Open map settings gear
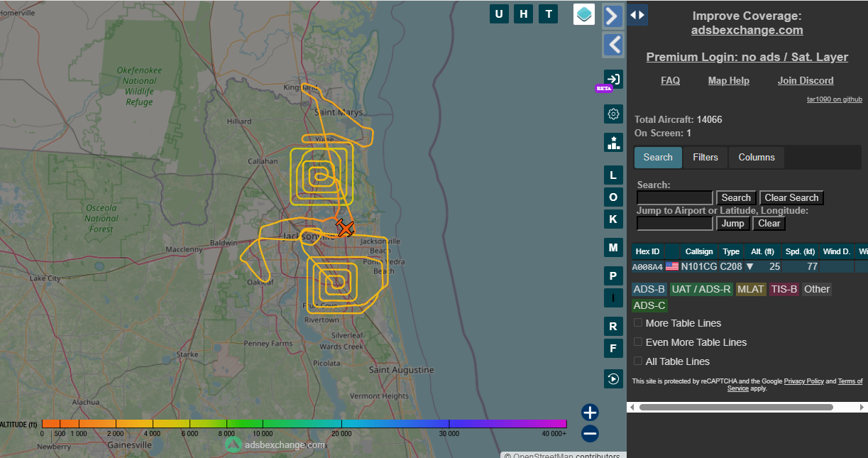Viewport: 868px width, 458px height. (613, 114)
